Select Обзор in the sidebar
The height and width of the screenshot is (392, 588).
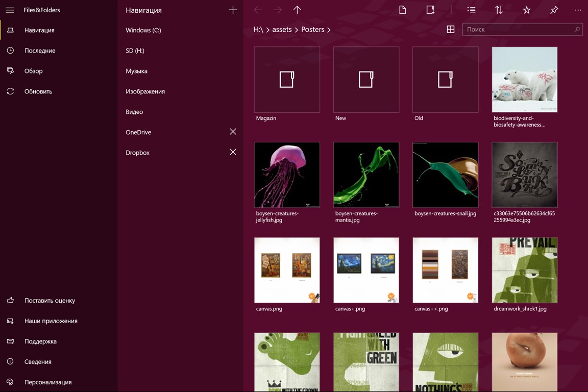tap(34, 71)
